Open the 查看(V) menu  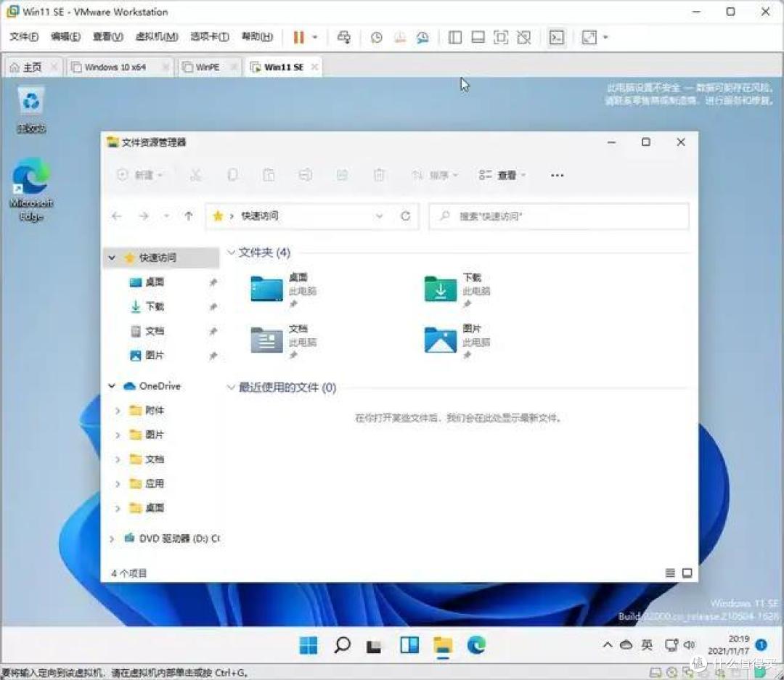108,36
